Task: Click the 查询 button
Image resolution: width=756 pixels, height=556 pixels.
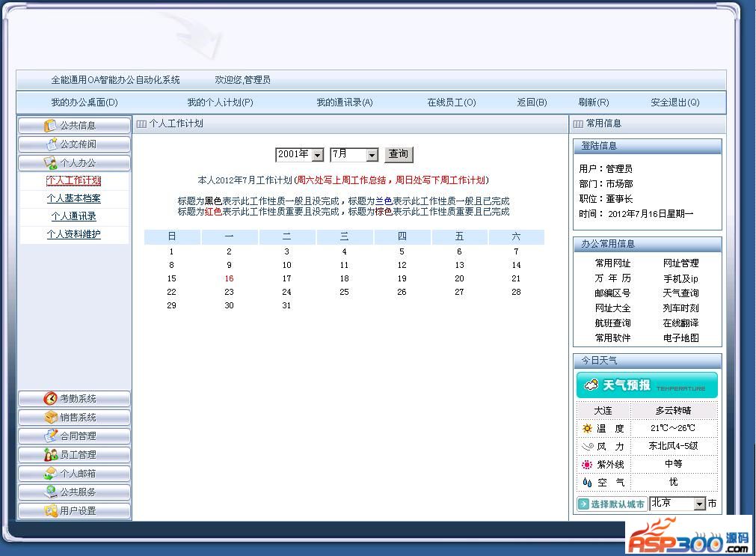Action: point(399,154)
